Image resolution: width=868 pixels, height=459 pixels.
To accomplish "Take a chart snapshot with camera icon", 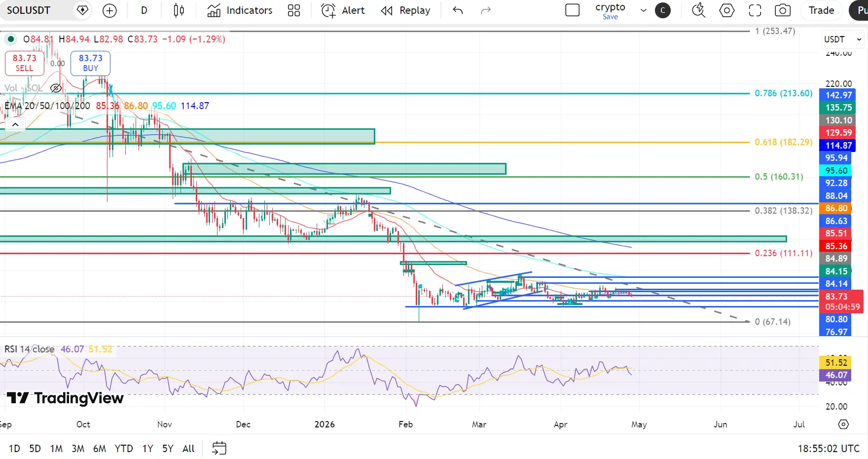I will [x=783, y=10].
